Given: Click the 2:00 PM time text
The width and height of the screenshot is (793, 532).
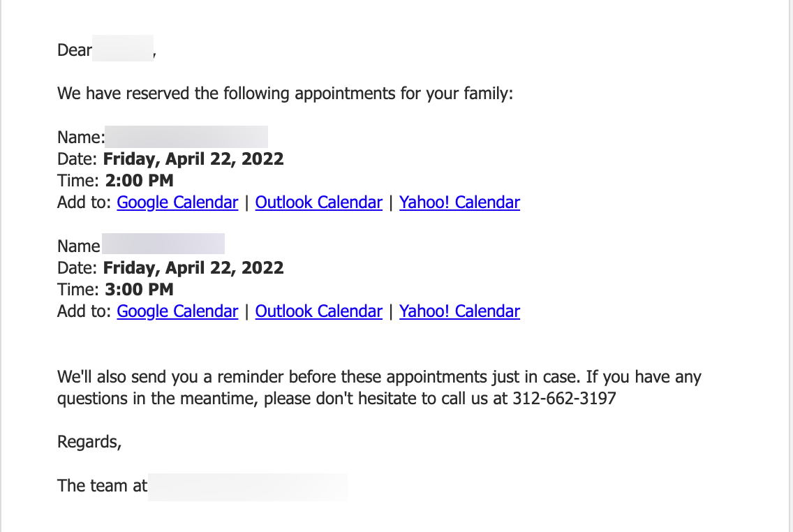Looking at the screenshot, I should tap(139, 181).
